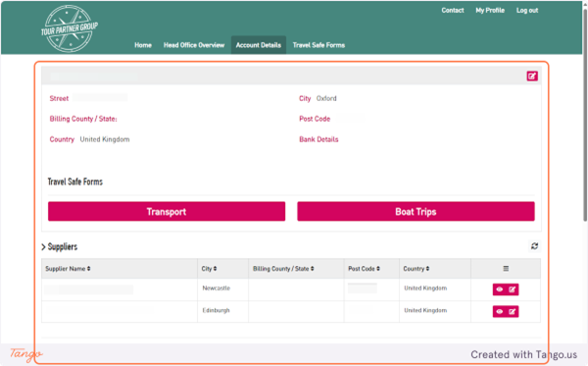View the Edinburgh supplier with eye icon
The width and height of the screenshot is (588, 366).
click(x=499, y=312)
